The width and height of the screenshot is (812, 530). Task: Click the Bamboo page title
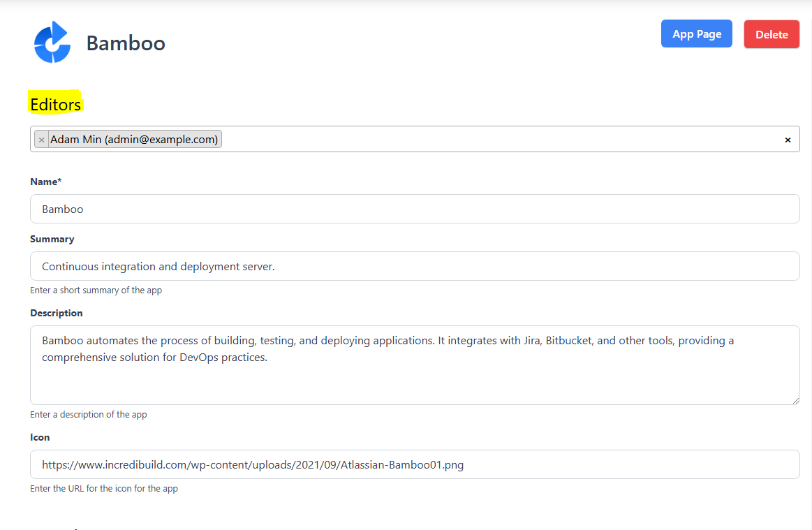point(126,43)
